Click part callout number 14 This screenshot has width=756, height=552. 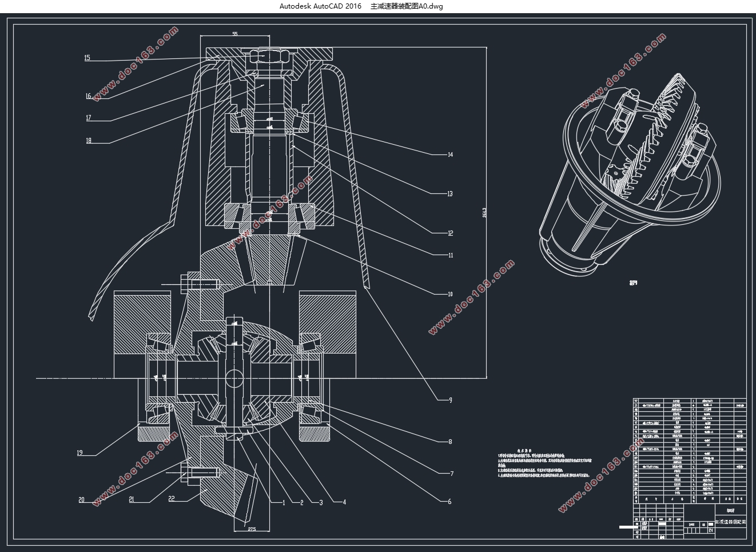(x=450, y=155)
